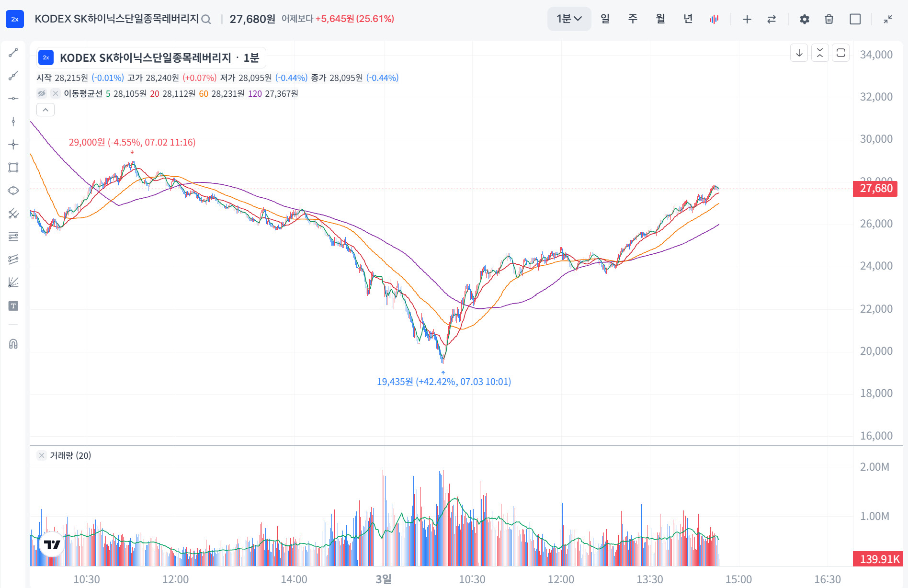Select the crosshair line tool

pos(13,145)
